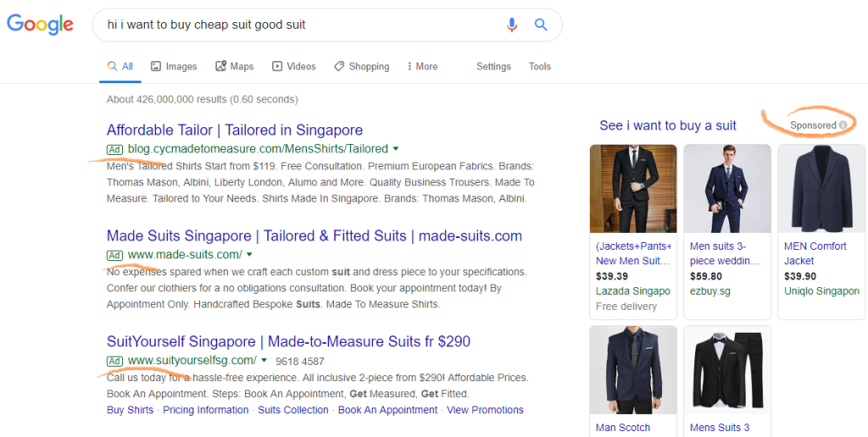Image resolution: width=868 pixels, height=437 pixels.
Task: Open the Affordable Tailor ad headline
Action: point(235,130)
